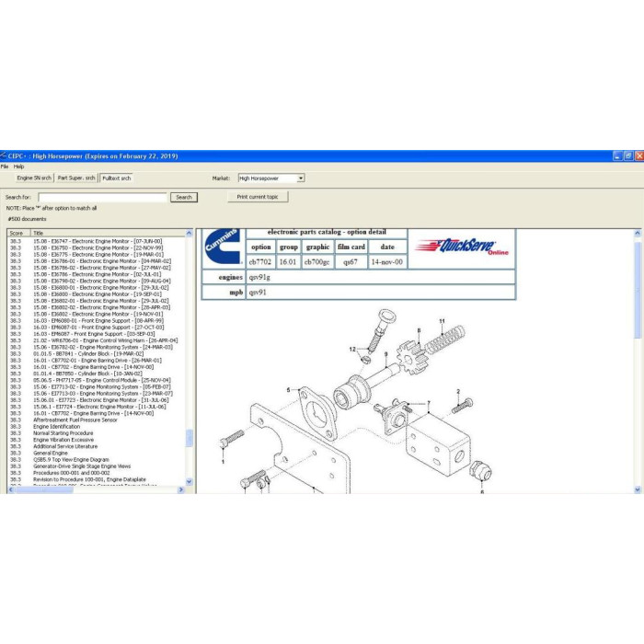Select BB7850 Cylinder Block [10-JAN-02]
The height and width of the screenshot is (644, 644).
pos(87,374)
